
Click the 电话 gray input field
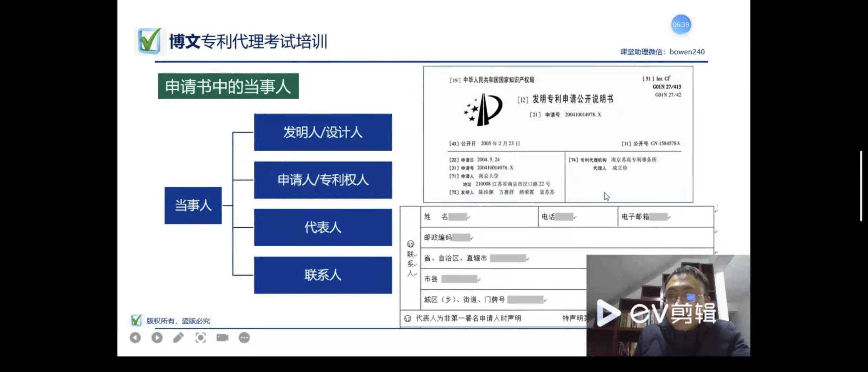pos(564,217)
